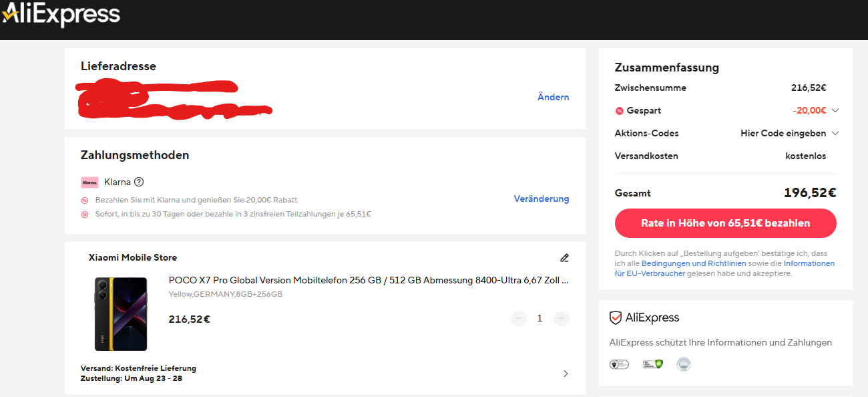Viewport: 868px width, 397px height.
Task: Click the pencil edit icon for Xiaomi Mobile Store
Action: pyautogui.click(x=564, y=258)
